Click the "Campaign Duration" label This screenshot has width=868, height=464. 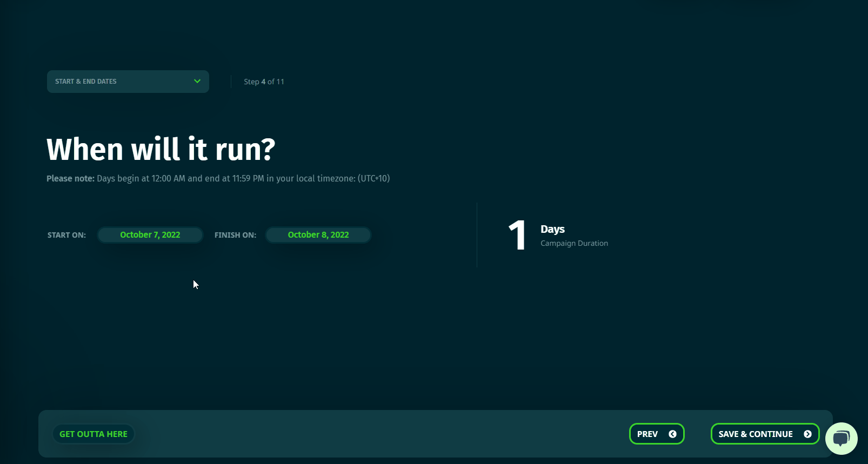pyautogui.click(x=574, y=243)
